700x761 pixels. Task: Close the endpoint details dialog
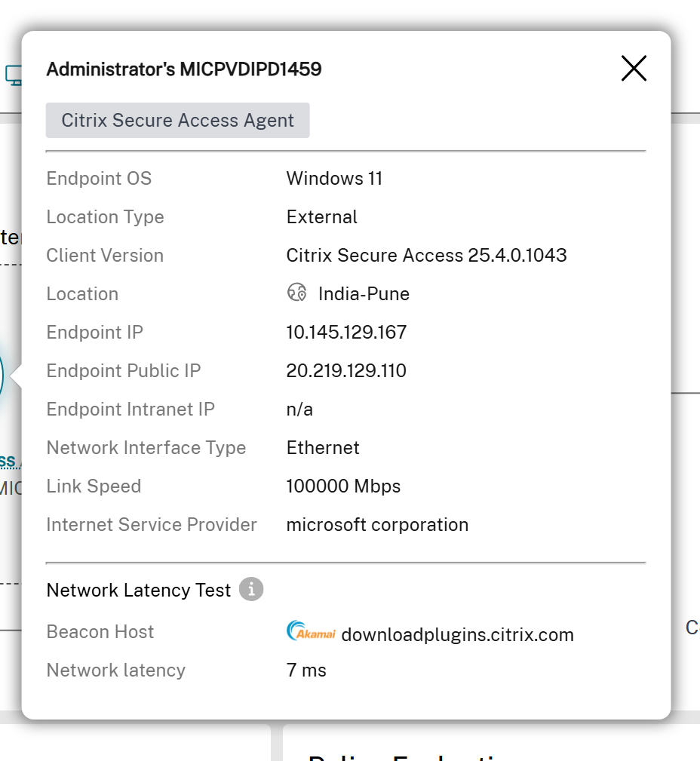pyautogui.click(x=634, y=68)
